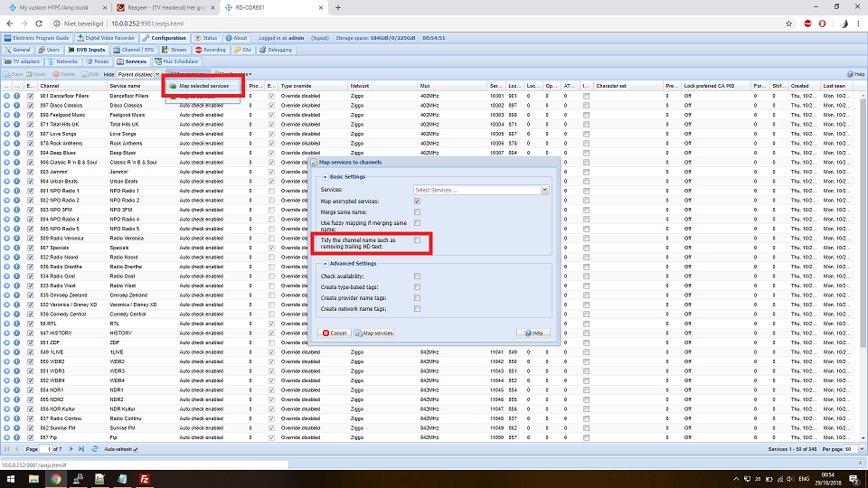This screenshot has height=488, width=868.
Task: Collapse the Advanced Settings section
Action: click(325, 264)
